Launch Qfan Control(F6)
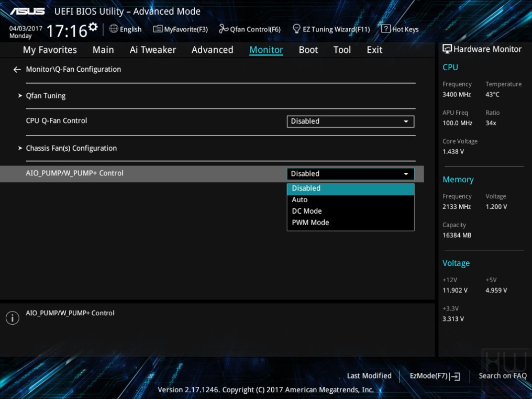Image resolution: width=532 pixels, height=399 pixels. point(250,29)
